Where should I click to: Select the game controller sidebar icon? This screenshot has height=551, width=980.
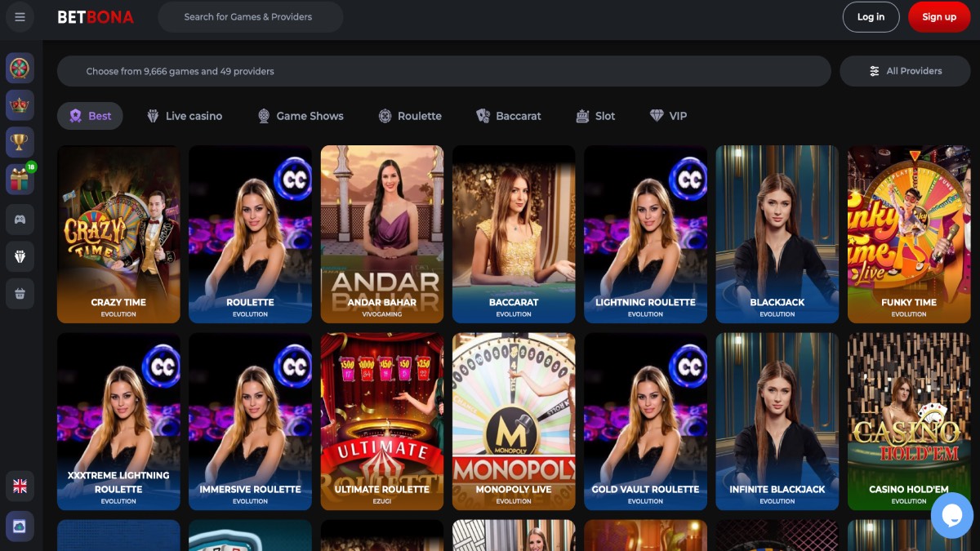pyautogui.click(x=20, y=218)
